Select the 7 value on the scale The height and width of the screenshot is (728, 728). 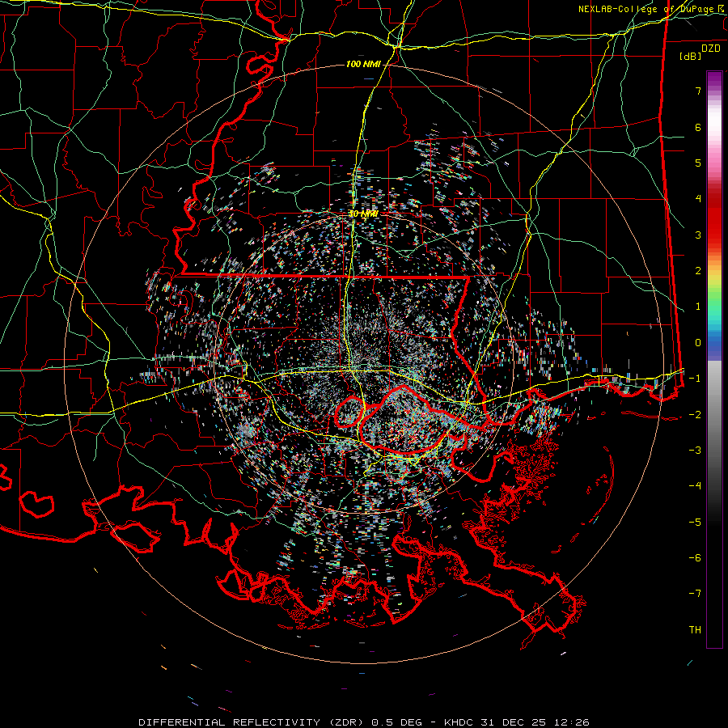(x=698, y=91)
